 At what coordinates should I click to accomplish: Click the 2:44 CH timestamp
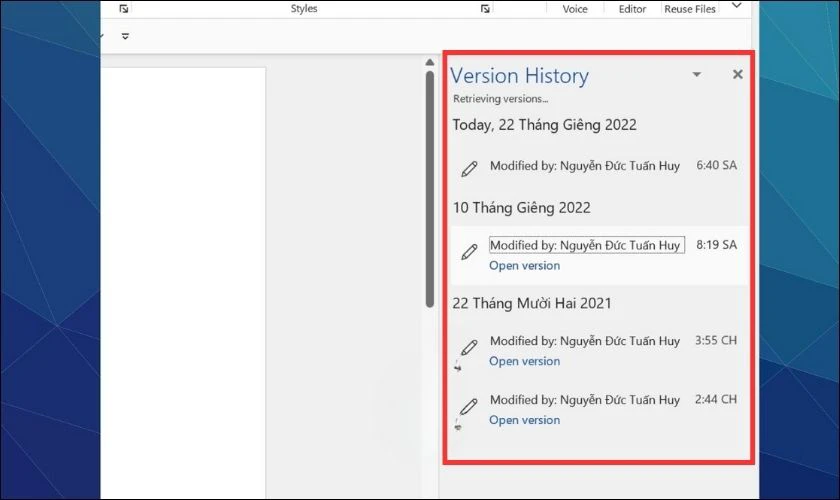[716, 399]
